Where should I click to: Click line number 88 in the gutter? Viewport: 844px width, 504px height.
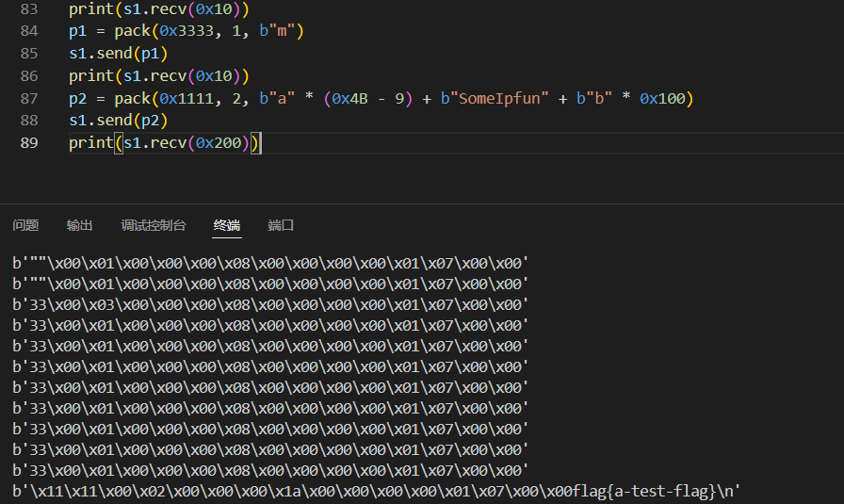tap(29, 121)
